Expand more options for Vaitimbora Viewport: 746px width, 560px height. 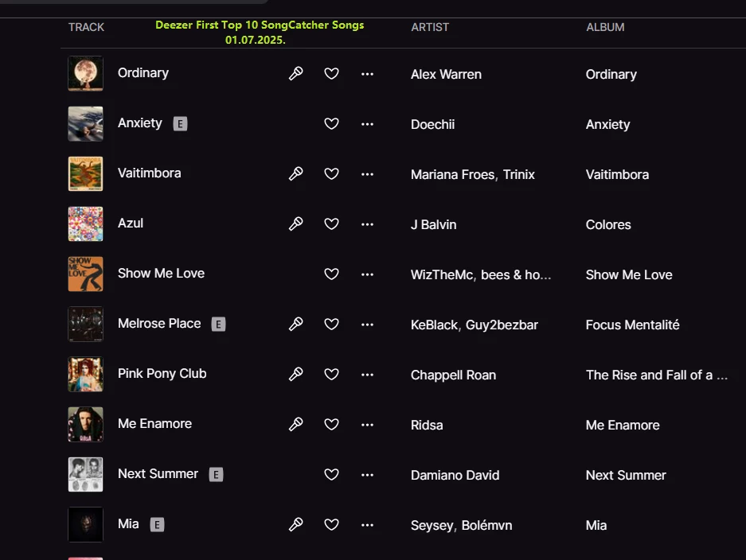[367, 174]
